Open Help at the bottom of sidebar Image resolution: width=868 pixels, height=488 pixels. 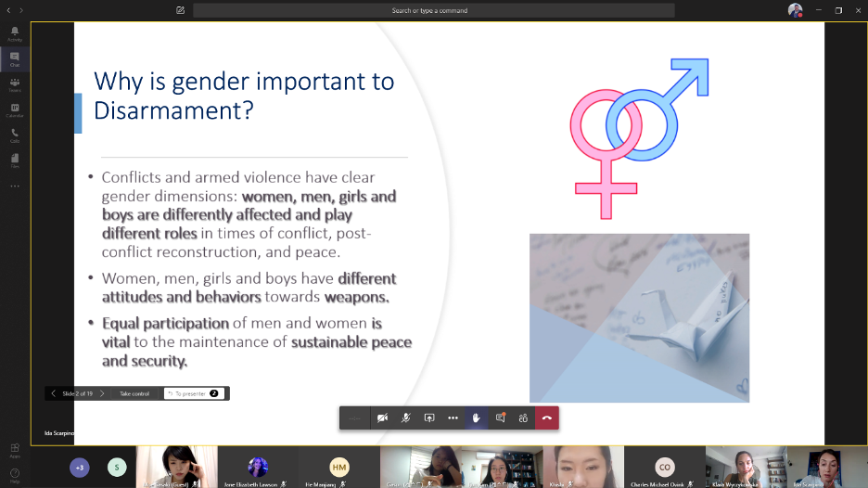click(15, 475)
